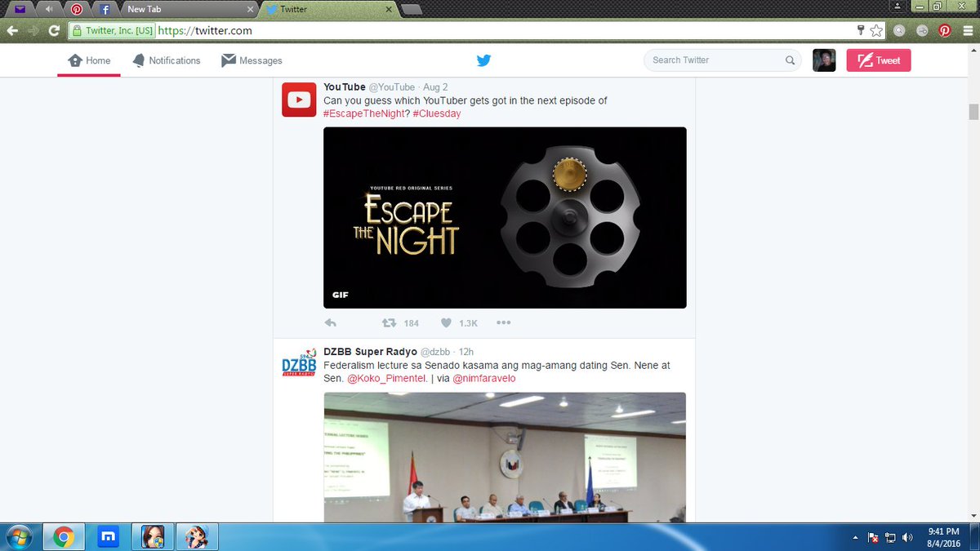Click the Twitter, Inc. [US] security badge
This screenshot has width=980, height=551.
tap(112, 31)
